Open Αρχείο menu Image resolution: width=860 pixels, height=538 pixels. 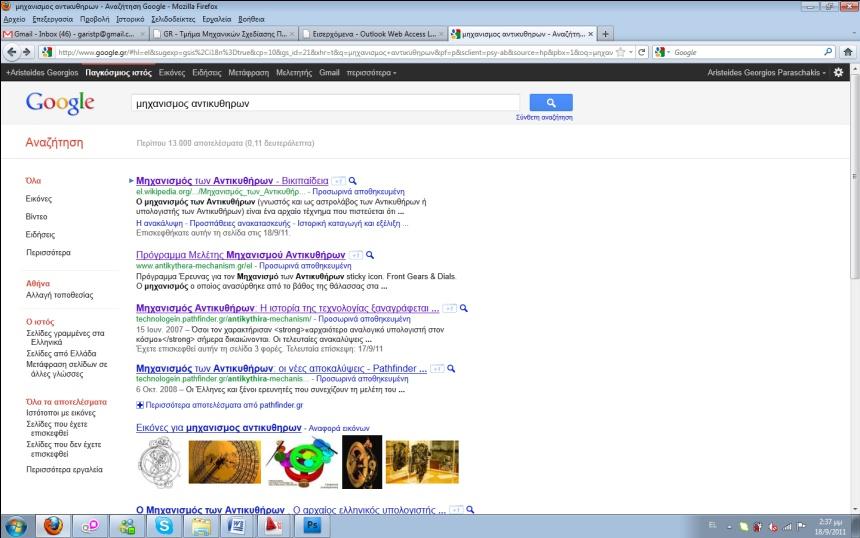point(14,19)
